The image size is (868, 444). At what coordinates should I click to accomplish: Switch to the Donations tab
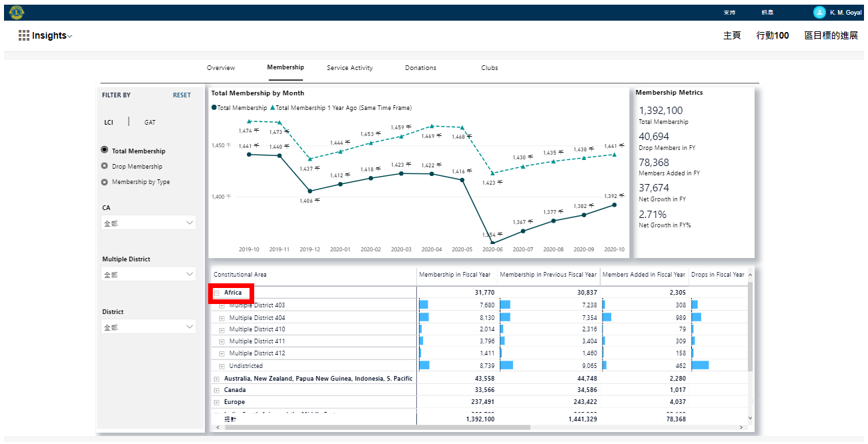(420, 68)
